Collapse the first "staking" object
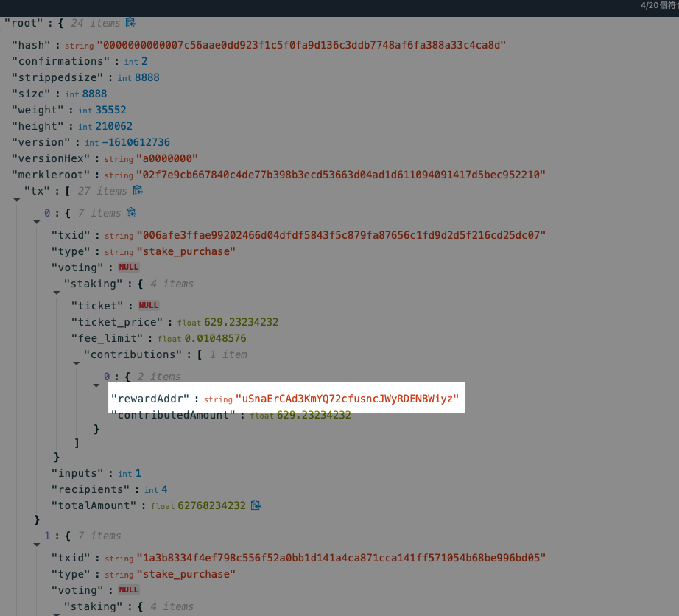Viewport: 679px width, 616px height. (56, 293)
